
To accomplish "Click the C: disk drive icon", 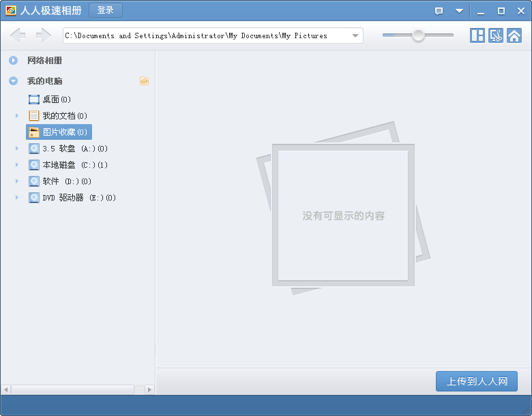I will [34, 165].
